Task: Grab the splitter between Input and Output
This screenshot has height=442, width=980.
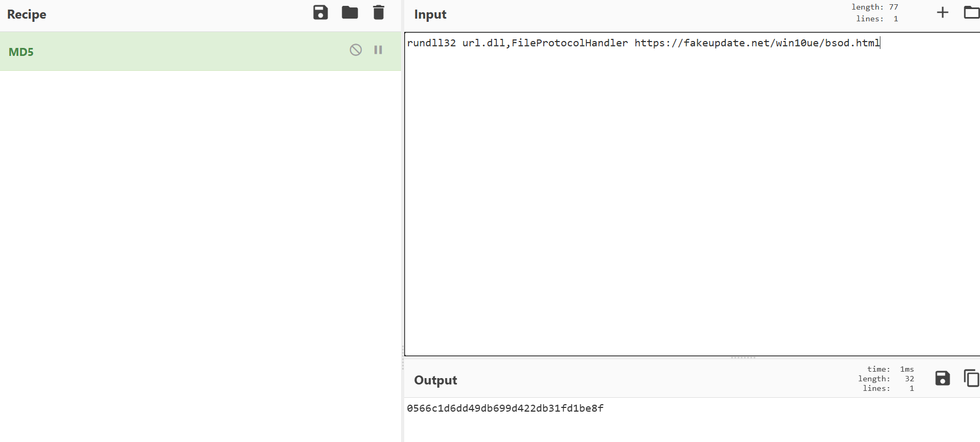Action: [x=743, y=358]
